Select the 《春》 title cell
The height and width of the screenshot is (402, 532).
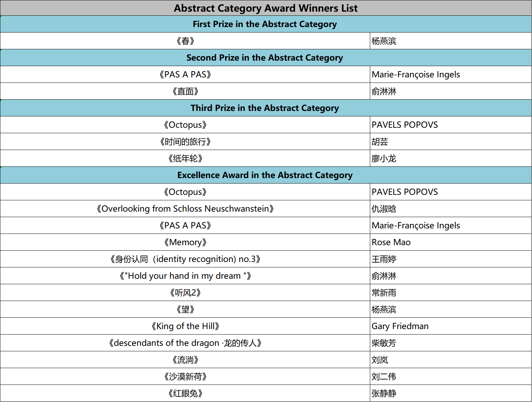coord(185,41)
